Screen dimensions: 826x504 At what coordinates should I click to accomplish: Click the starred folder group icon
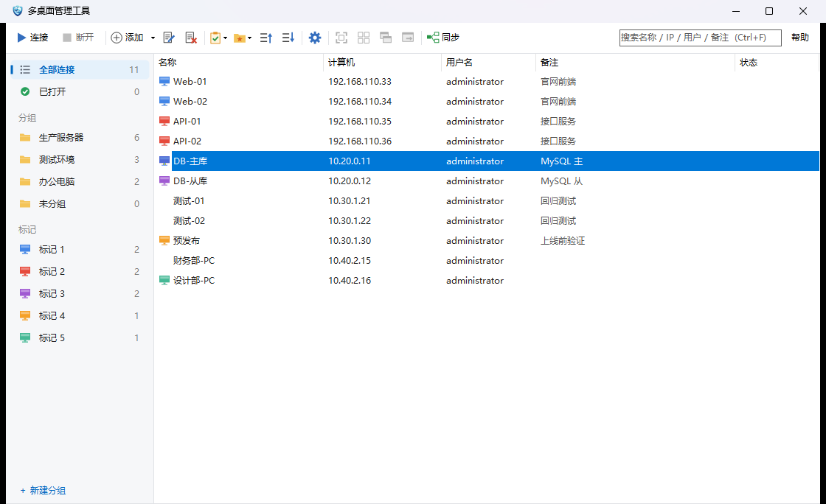(x=240, y=38)
